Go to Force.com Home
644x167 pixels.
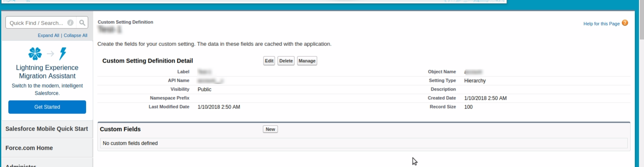(29, 148)
